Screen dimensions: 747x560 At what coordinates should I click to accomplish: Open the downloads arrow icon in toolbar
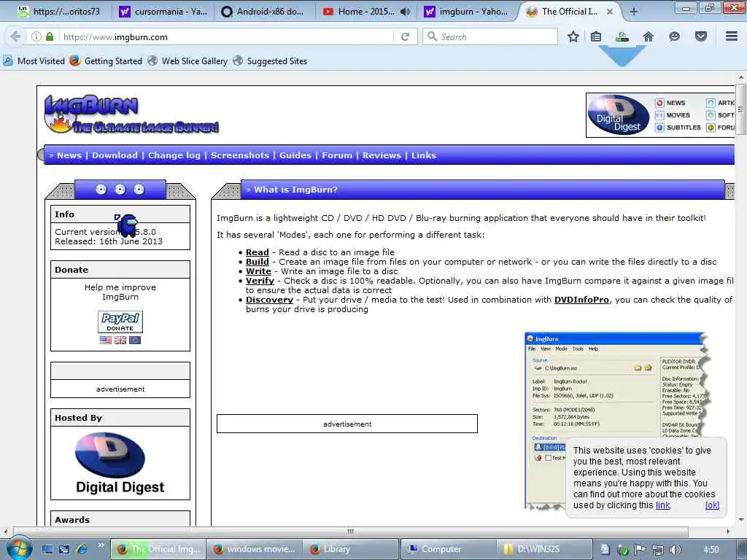click(x=622, y=36)
